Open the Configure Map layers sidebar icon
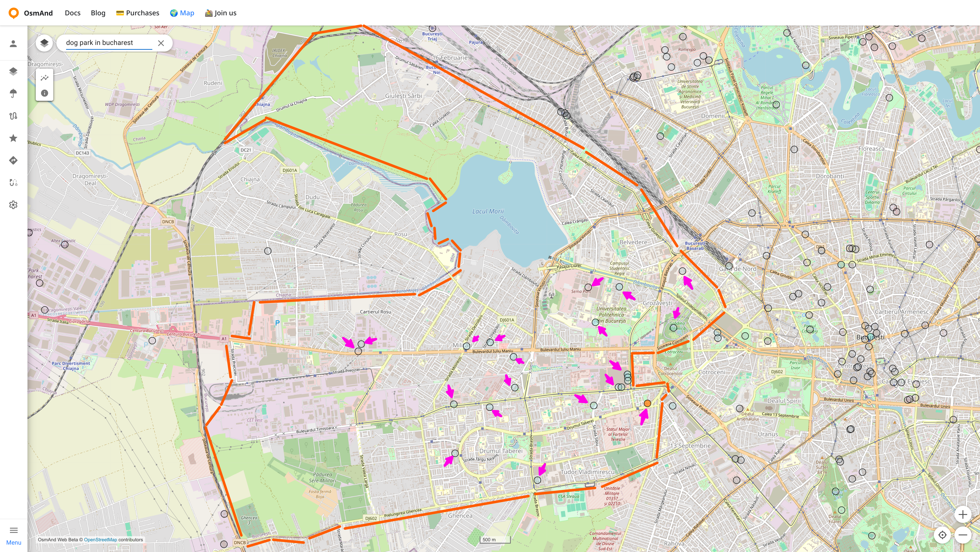This screenshot has width=980, height=552. pyautogui.click(x=13, y=71)
